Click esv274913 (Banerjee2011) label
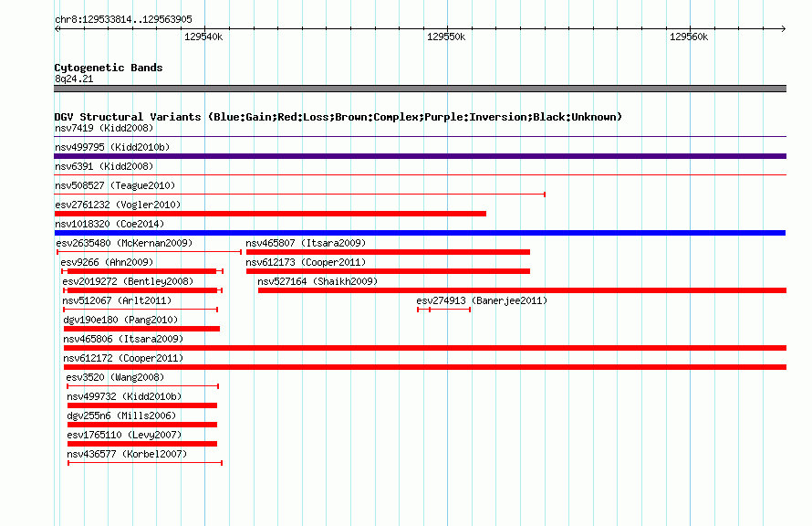Screen dimensions: 812x526 (x=482, y=300)
